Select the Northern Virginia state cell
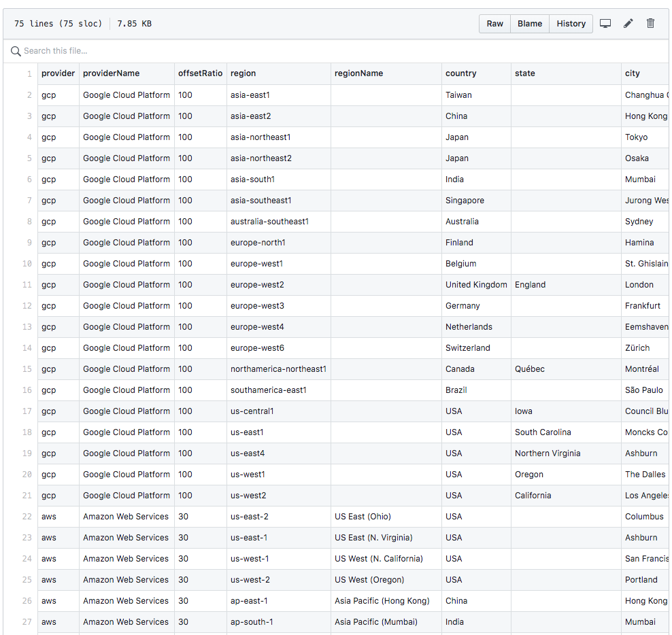The image size is (672, 635). coord(566,453)
